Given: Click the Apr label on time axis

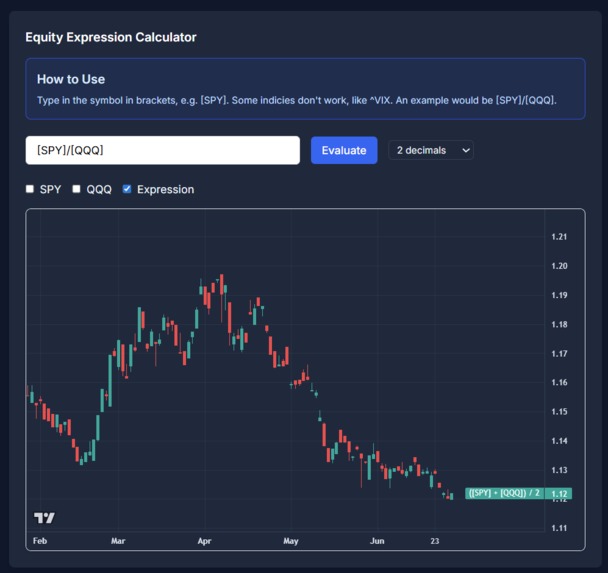Looking at the screenshot, I should (x=204, y=541).
